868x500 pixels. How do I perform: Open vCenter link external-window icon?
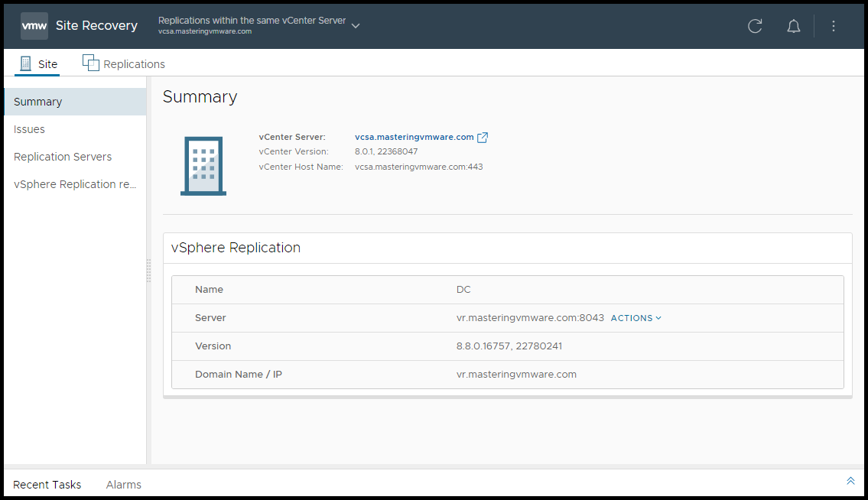pyautogui.click(x=482, y=138)
